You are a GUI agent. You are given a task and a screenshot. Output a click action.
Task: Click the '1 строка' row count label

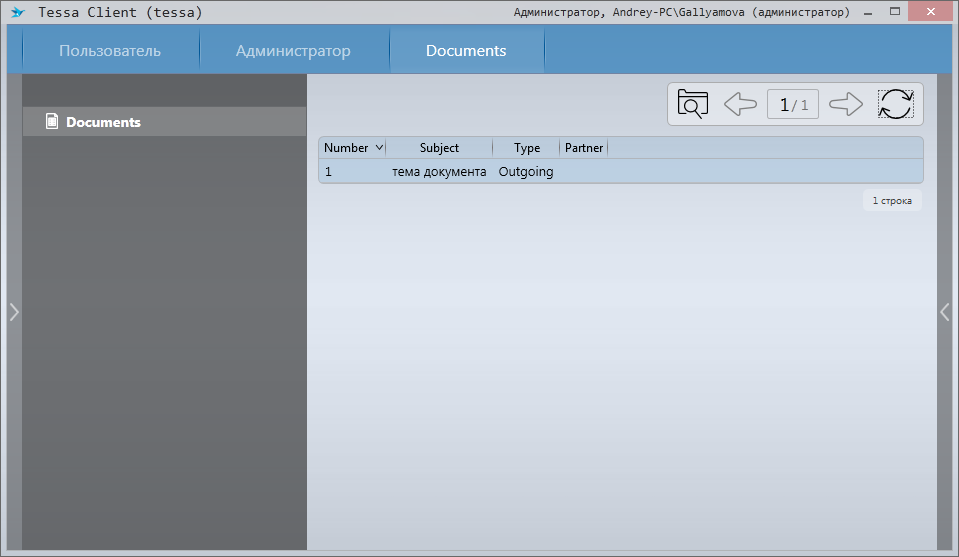pos(891,201)
